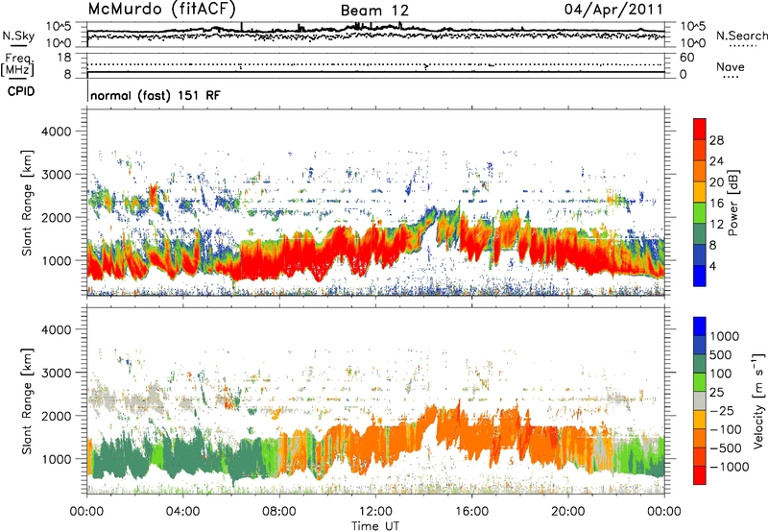Click the power panel 'Slant Range [km]' label
Image resolution: width=768 pixels, height=532 pixels.
pyautogui.click(x=27, y=203)
